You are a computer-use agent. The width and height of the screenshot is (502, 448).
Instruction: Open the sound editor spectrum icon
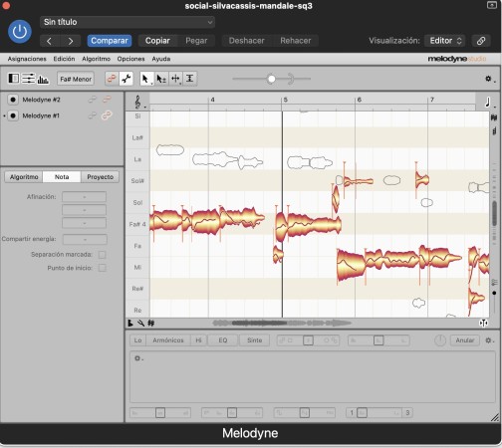click(43, 79)
